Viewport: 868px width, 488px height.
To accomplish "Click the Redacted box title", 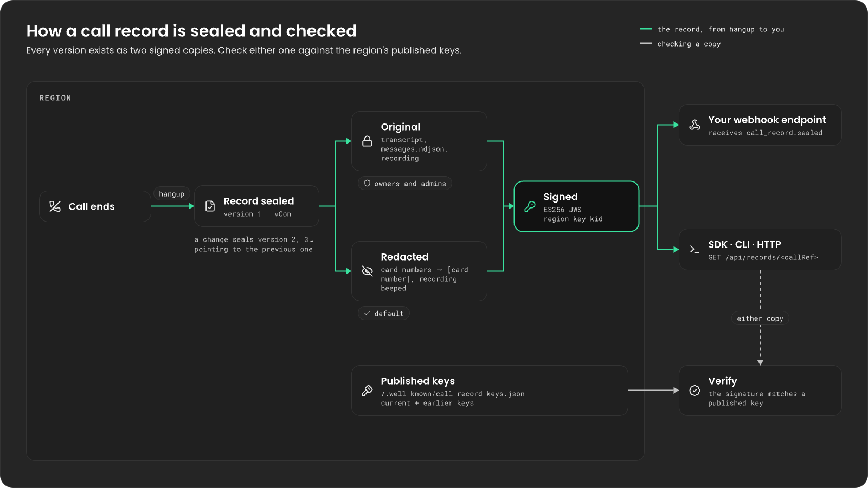I will [x=404, y=257].
